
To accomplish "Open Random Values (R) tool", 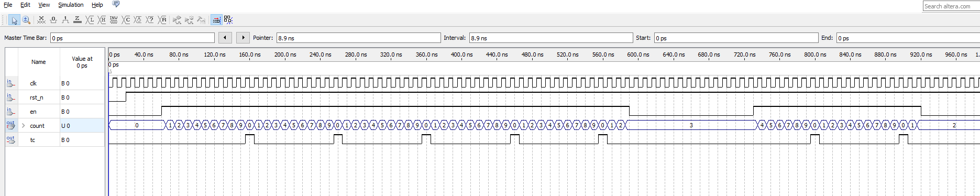I will 162,20.
